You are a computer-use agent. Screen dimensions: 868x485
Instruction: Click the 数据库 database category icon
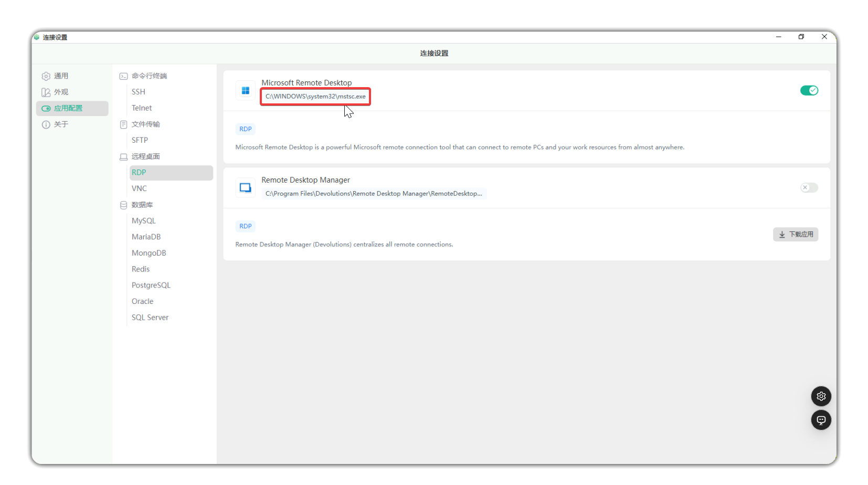tap(124, 205)
